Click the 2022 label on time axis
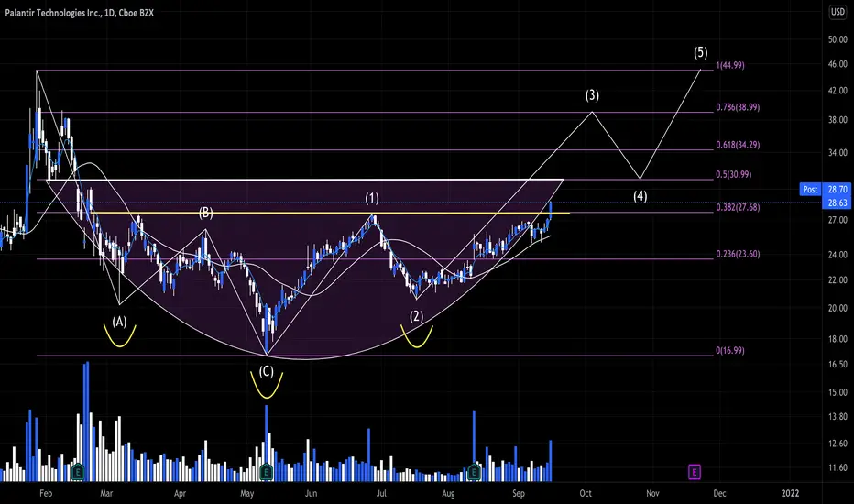This screenshot has width=854, height=504. [x=790, y=493]
